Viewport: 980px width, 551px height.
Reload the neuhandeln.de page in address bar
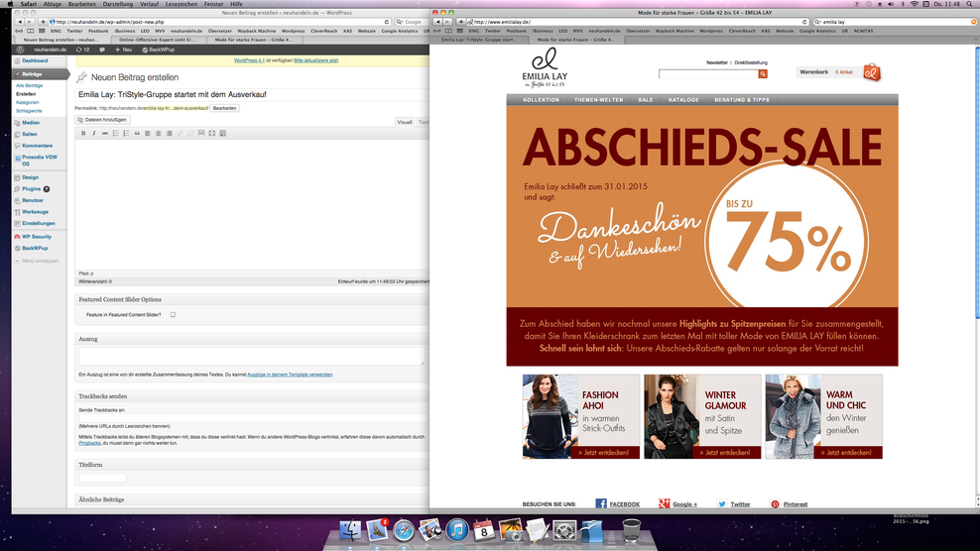pyautogui.click(x=386, y=22)
